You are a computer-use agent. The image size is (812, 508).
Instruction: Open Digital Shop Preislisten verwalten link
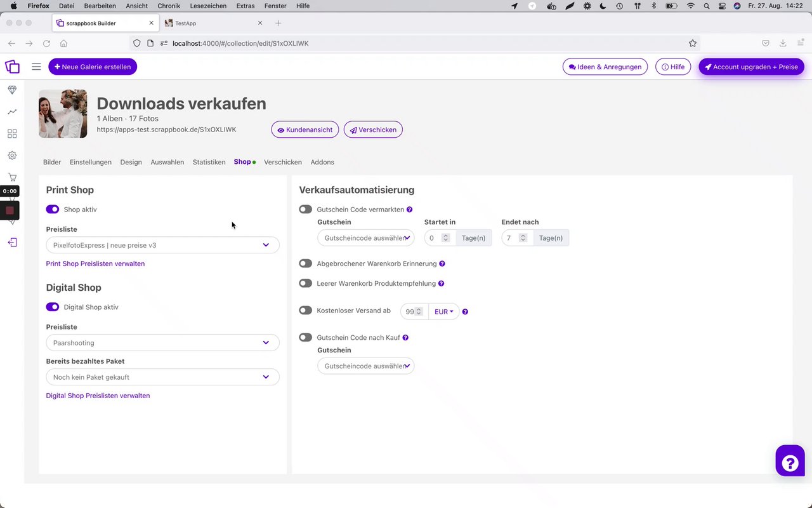[98, 396]
